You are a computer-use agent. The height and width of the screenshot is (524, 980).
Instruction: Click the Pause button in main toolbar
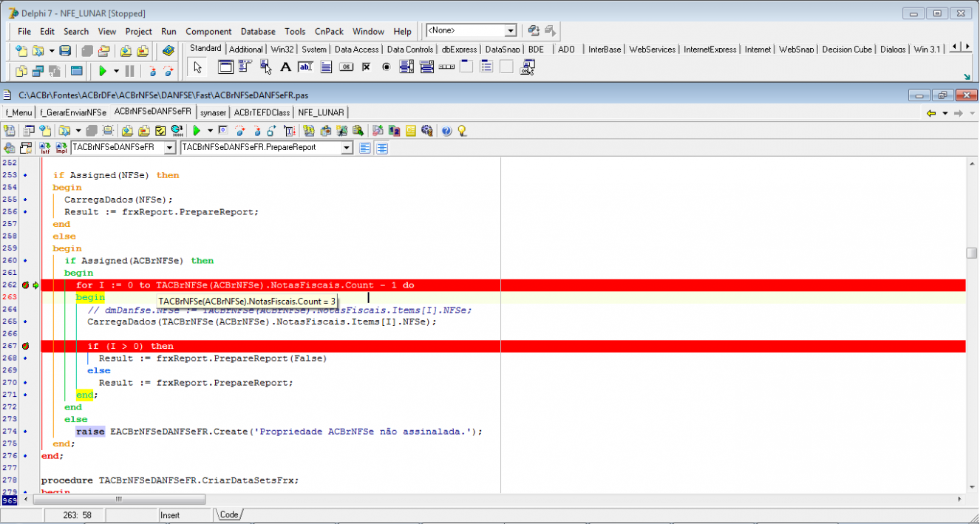point(130,71)
